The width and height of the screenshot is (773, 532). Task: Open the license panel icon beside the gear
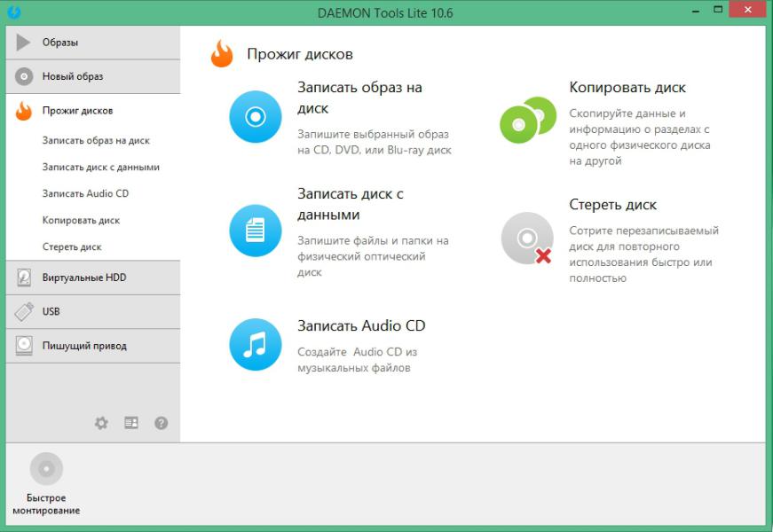[x=131, y=424]
